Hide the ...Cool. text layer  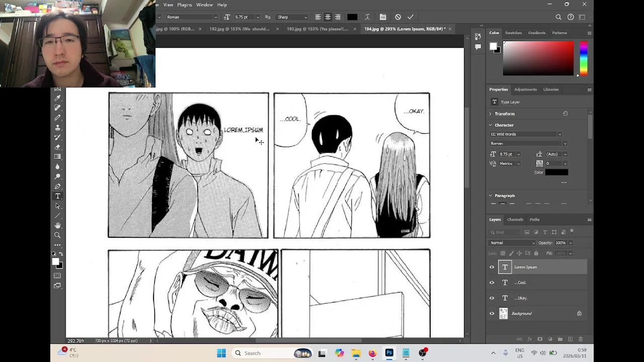492,283
